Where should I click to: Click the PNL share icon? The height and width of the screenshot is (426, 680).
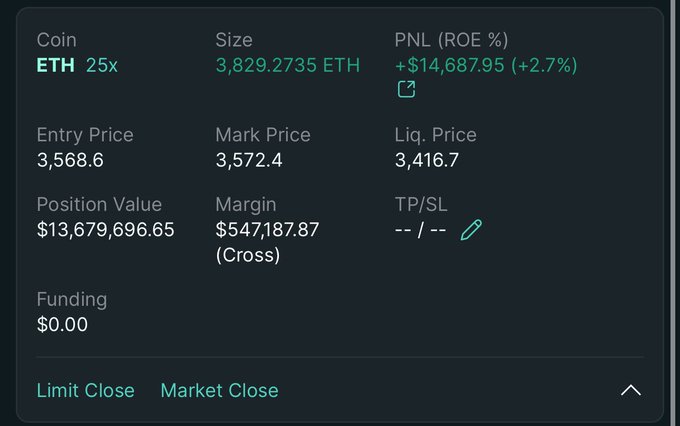point(406,90)
